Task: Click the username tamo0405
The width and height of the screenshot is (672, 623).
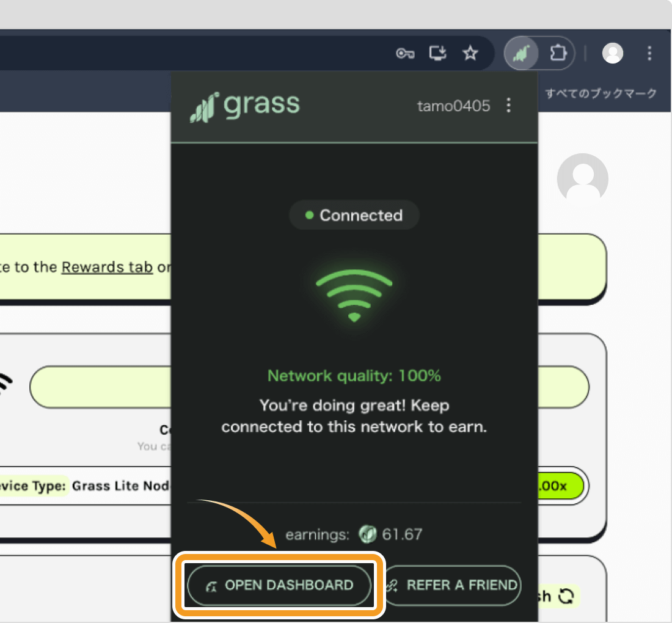Action: pyautogui.click(x=453, y=106)
